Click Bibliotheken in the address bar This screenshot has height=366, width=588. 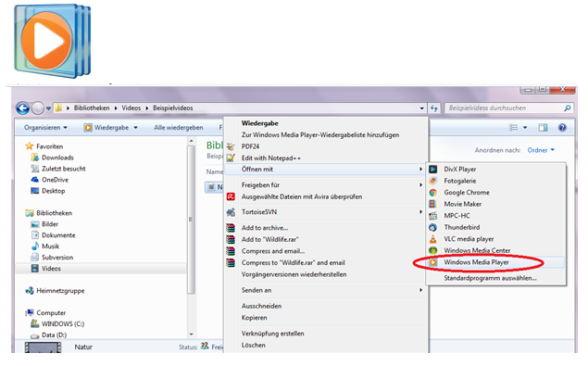92,108
